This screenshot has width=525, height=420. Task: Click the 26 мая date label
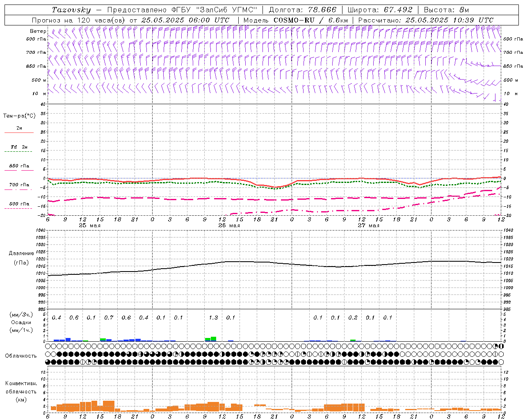click(x=229, y=226)
